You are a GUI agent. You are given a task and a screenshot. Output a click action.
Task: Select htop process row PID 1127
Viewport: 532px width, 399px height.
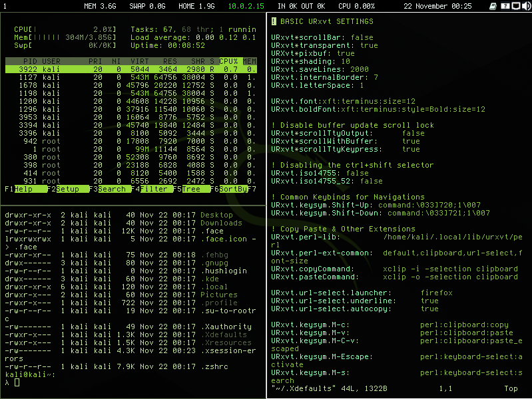pos(131,77)
